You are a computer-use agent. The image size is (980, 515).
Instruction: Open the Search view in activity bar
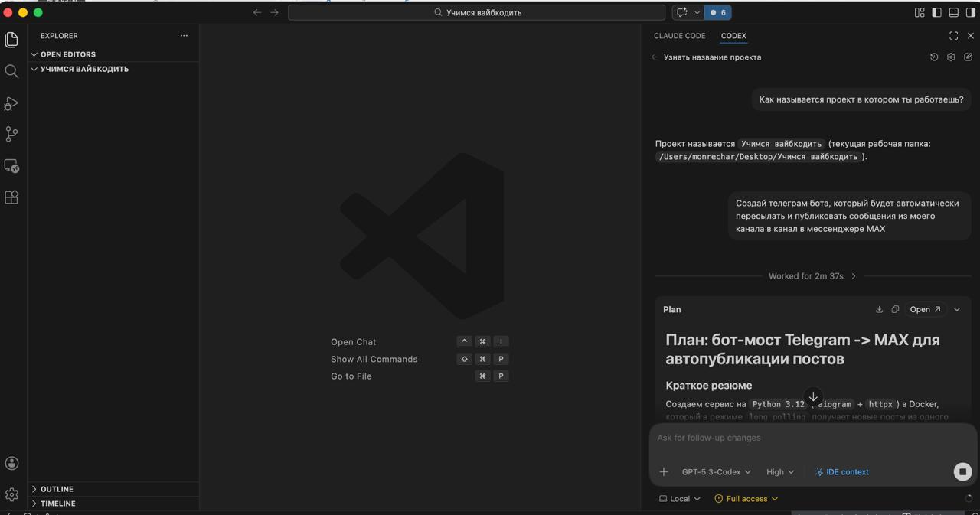click(11, 71)
